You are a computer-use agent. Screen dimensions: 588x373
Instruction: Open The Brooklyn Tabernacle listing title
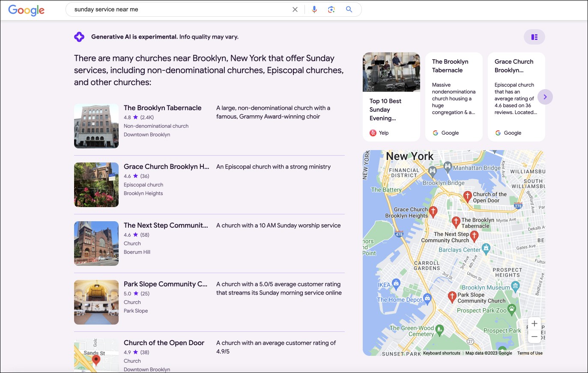pyautogui.click(x=162, y=108)
